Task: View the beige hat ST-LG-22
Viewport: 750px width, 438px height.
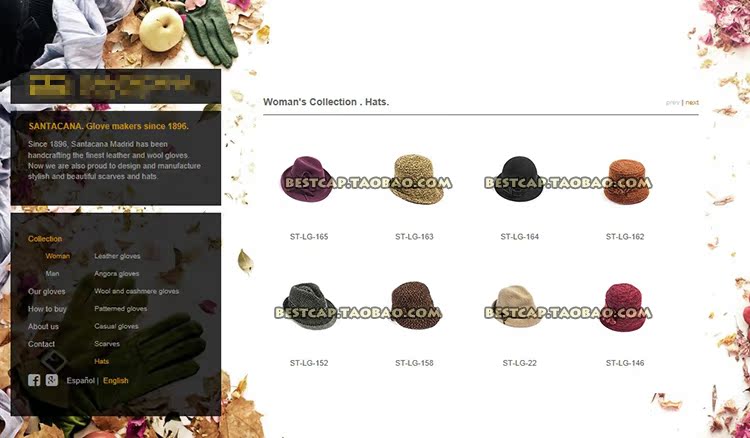Action: (517, 306)
